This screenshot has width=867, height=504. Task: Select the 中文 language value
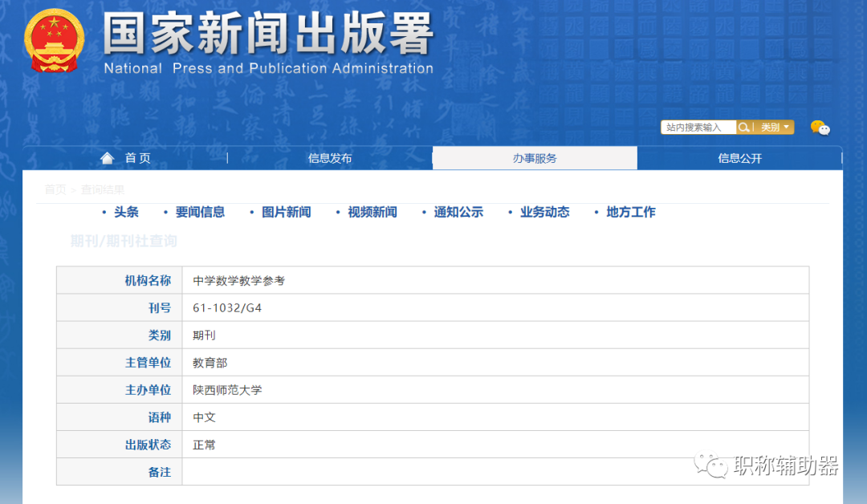pos(204,417)
